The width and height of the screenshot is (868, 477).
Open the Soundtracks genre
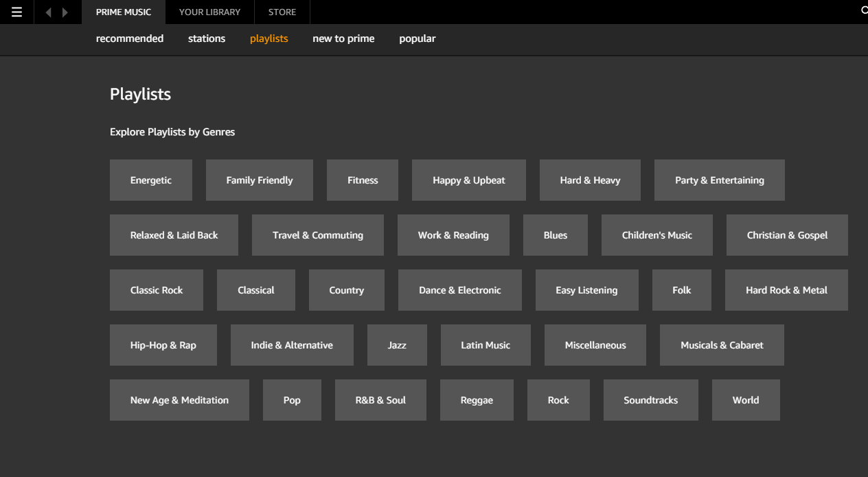pos(650,399)
